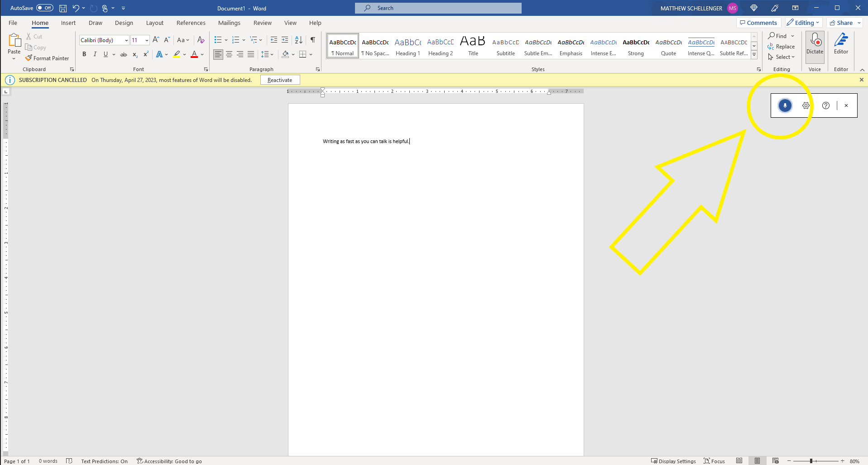This screenshot has height=465, width=868.
Task: Clear all formatting icon
Action: click(x=201, y=40)
